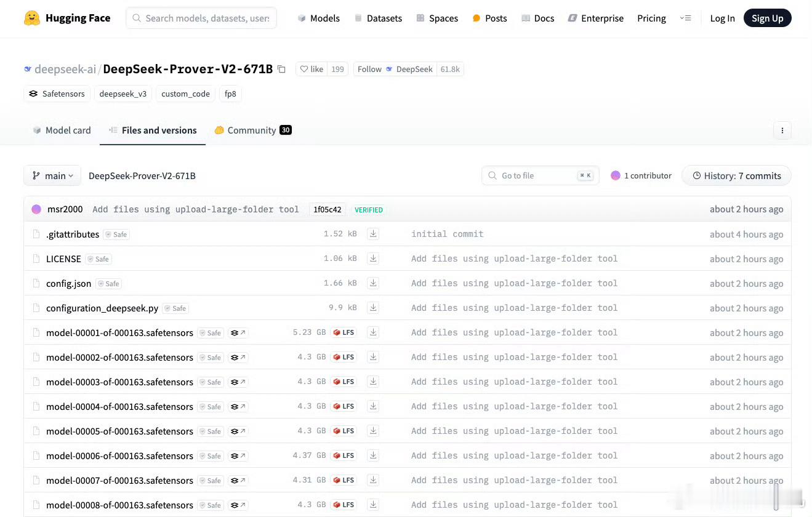Open the three-dot options menu
812x517 pixels.
782,130
